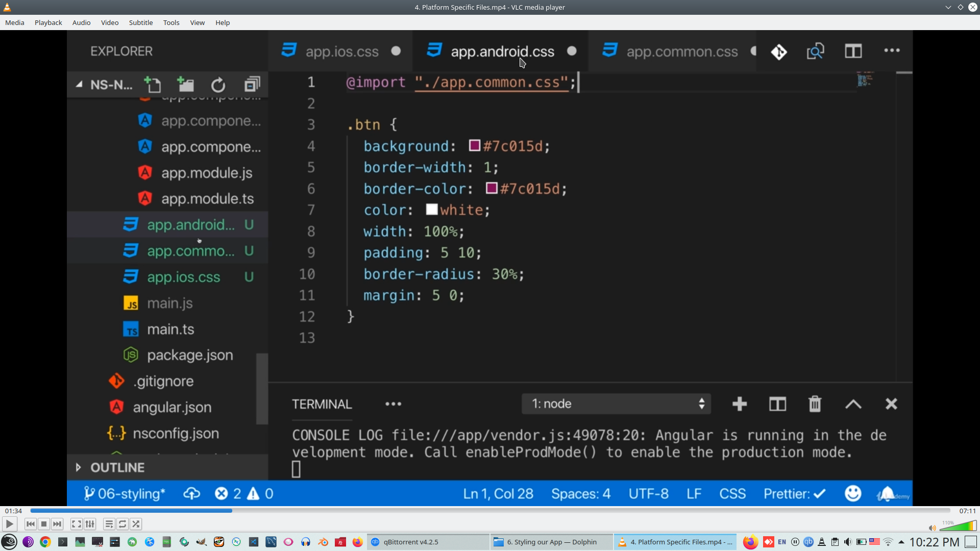Seek in the video progress bar
The width and height of the screenshot is (980, 551).
pos(490,510)
